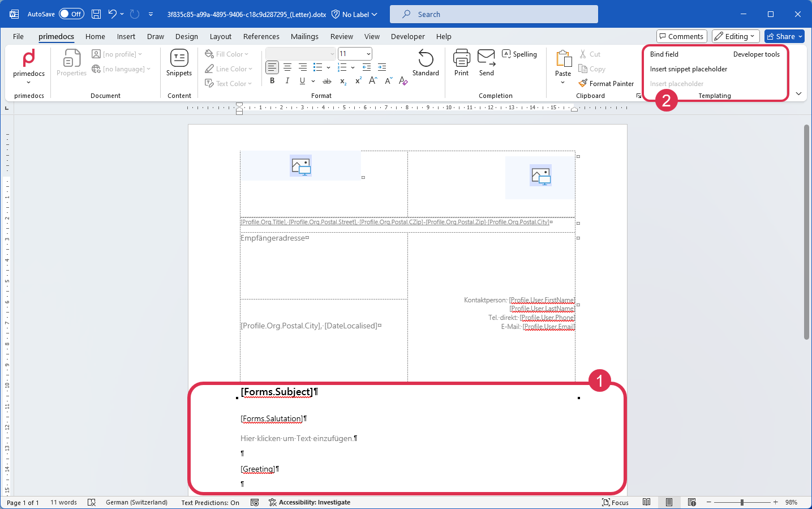Apply subscript formatting
812x509 pixels.
coord(343,82)
